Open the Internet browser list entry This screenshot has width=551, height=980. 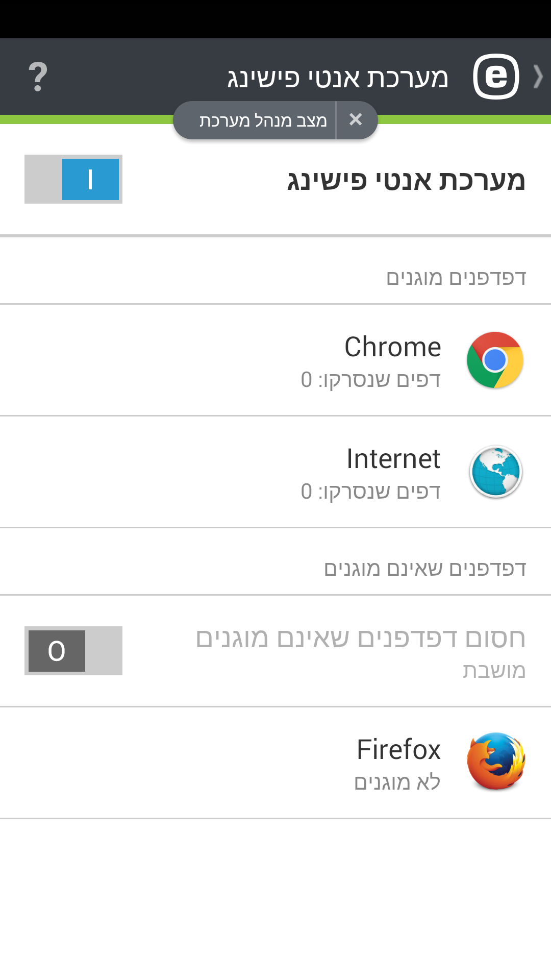(275, 472)
